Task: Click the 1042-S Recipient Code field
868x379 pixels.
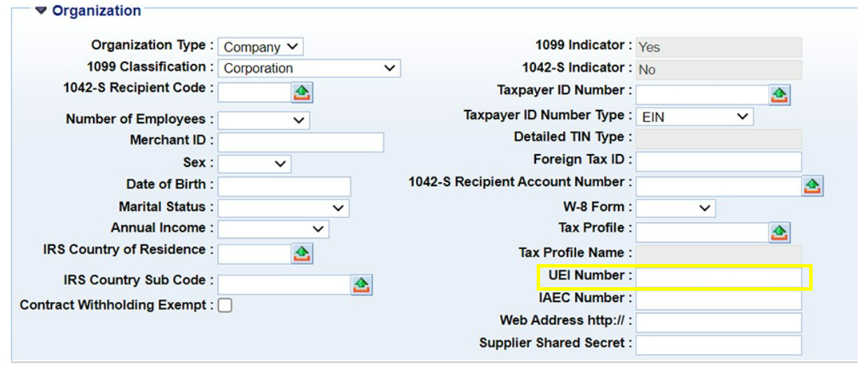Action: 254,92
